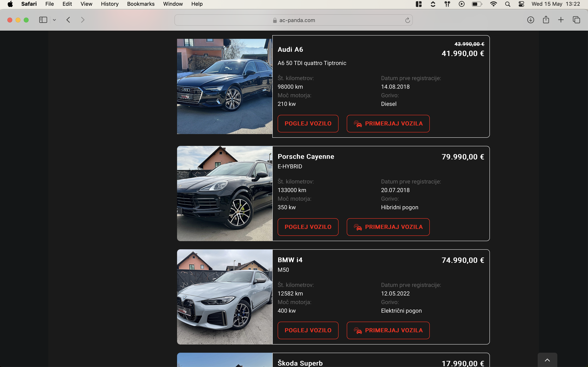Reload the ac-panda.com page

407,20
